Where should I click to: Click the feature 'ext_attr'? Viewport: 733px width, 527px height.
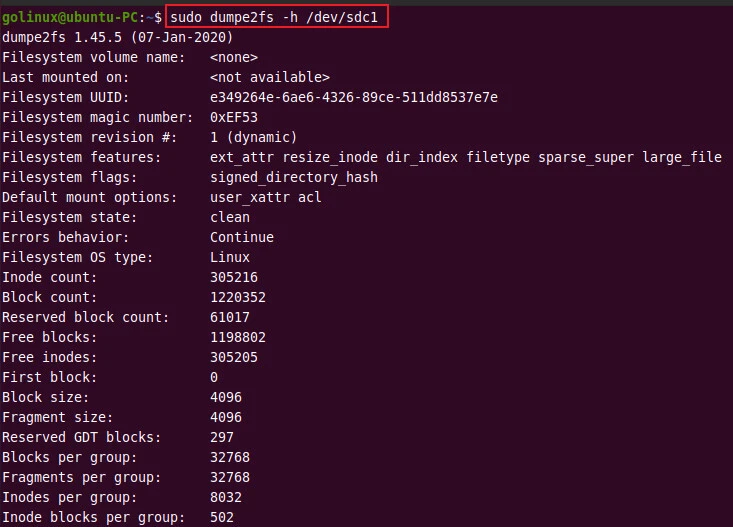[x=242, y=158]
